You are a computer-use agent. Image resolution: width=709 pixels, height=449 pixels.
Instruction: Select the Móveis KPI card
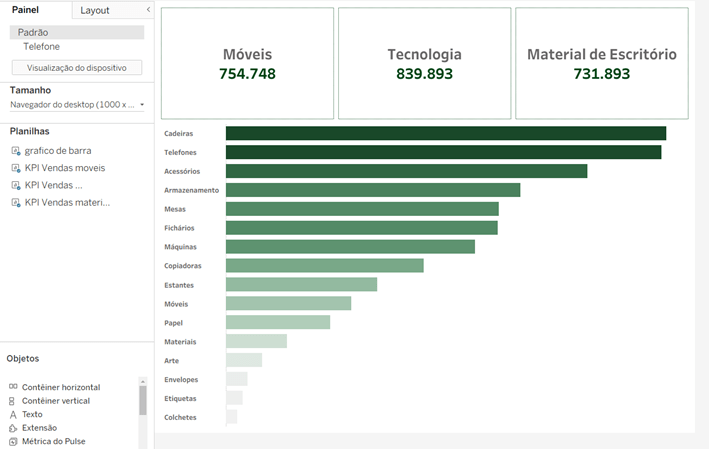(x=247, y=63)
